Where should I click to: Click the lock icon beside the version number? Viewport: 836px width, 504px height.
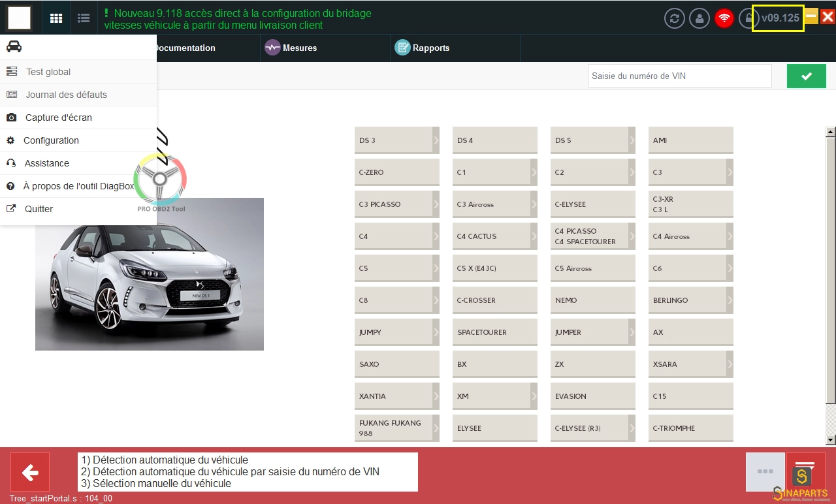tap(747, 18)
